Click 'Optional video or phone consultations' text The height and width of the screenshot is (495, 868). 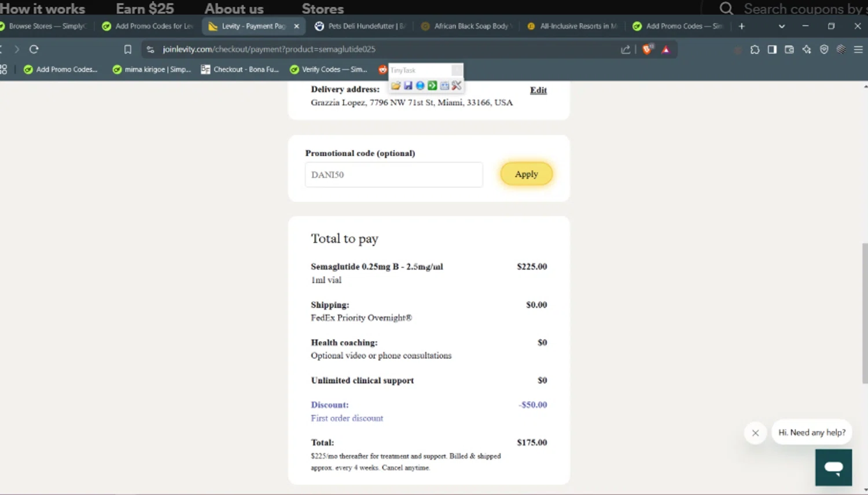[381, 355]
